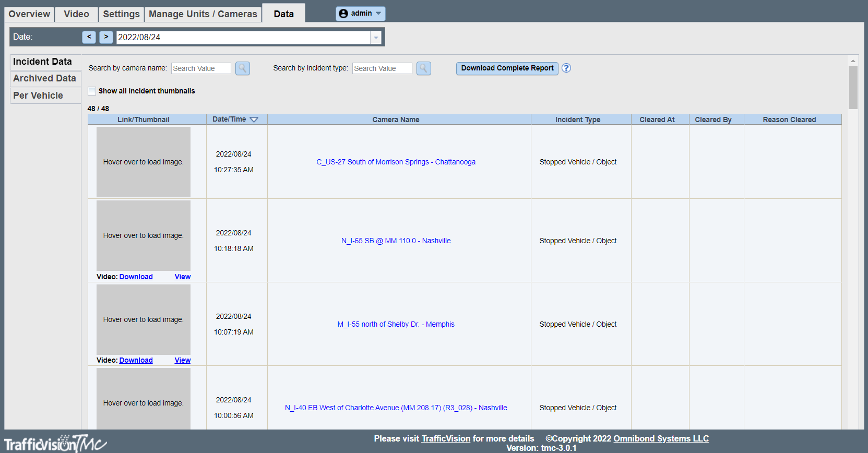The width and height of the screenshot is (868, 453).
Task: Click the Camera Name column header
Action: click(x=399, y=120)
